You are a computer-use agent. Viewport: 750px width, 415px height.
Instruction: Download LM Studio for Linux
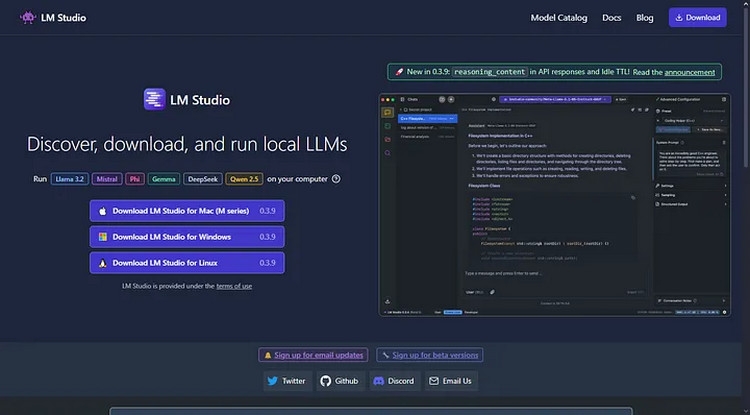[x=187, y=263]
